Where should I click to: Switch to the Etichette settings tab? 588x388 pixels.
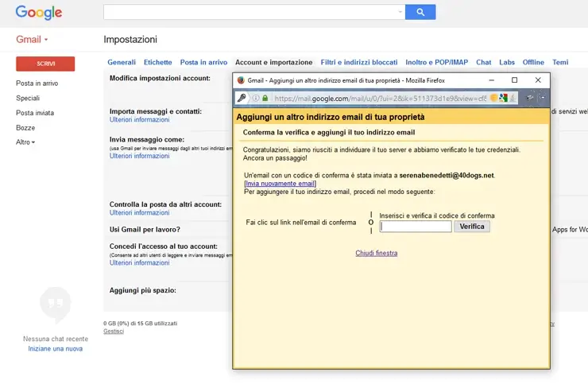158,62
